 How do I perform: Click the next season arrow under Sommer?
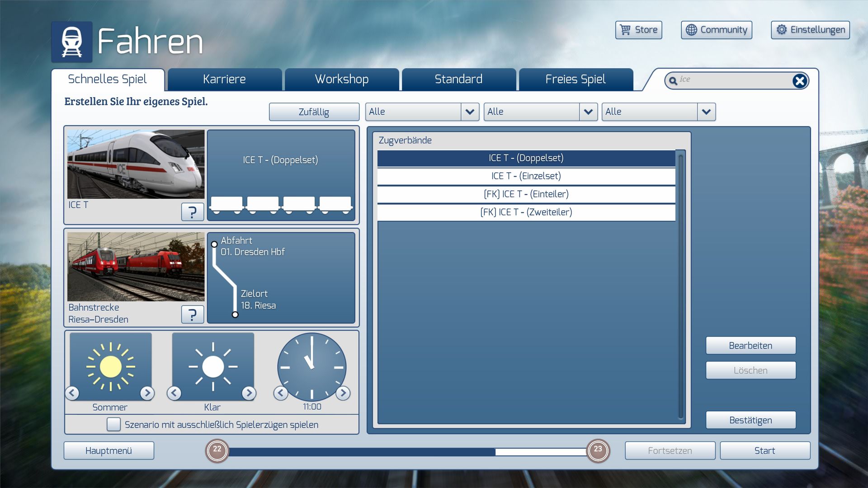147,393
